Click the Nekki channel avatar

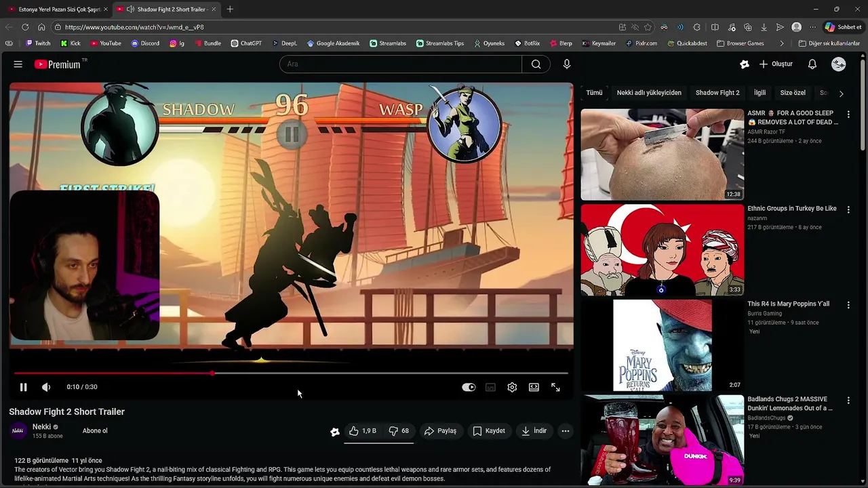18,431
